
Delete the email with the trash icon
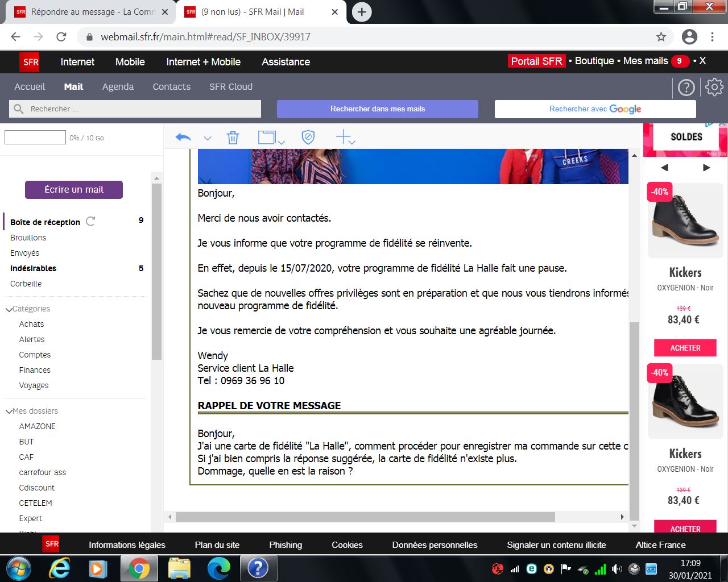(x=233, y=138)
